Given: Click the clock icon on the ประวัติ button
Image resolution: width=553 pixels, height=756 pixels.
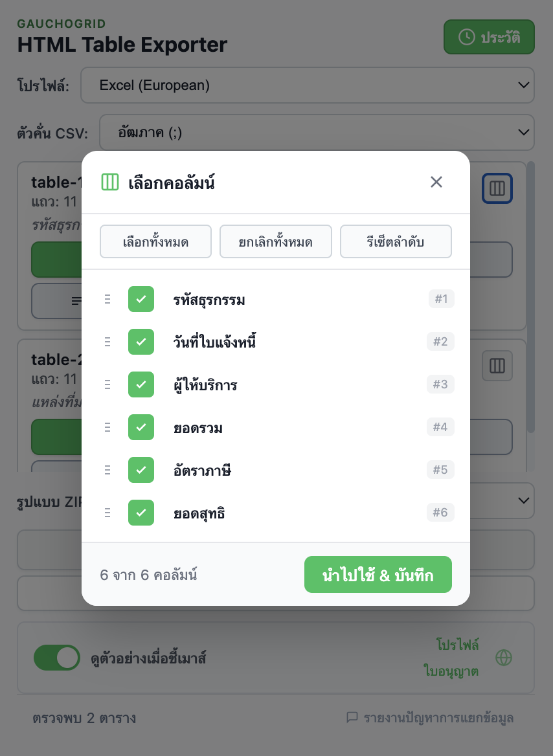Looking at the screenshot, I should pos(467,37).
